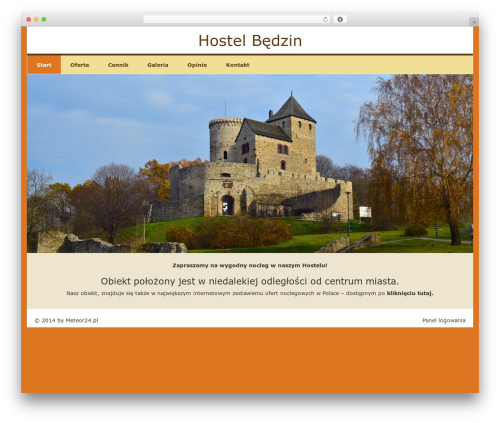
Task: Click the 'Zapraszamy na wygodny nocleg' heading
Action: point(250,265)
